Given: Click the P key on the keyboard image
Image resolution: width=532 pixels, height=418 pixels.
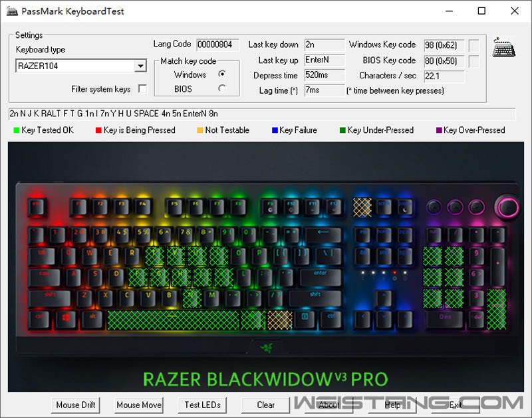Looking at the screenshot, I should [x=259, y=255].
